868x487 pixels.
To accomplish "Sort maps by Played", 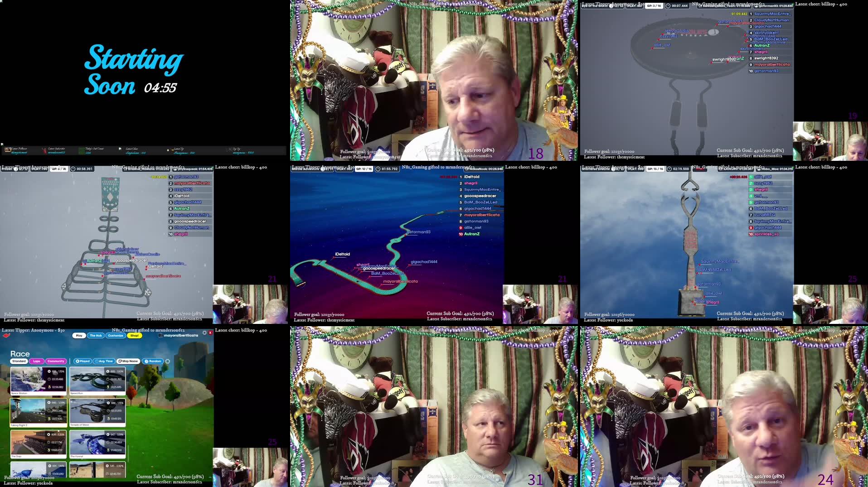I will pos(83,362).
